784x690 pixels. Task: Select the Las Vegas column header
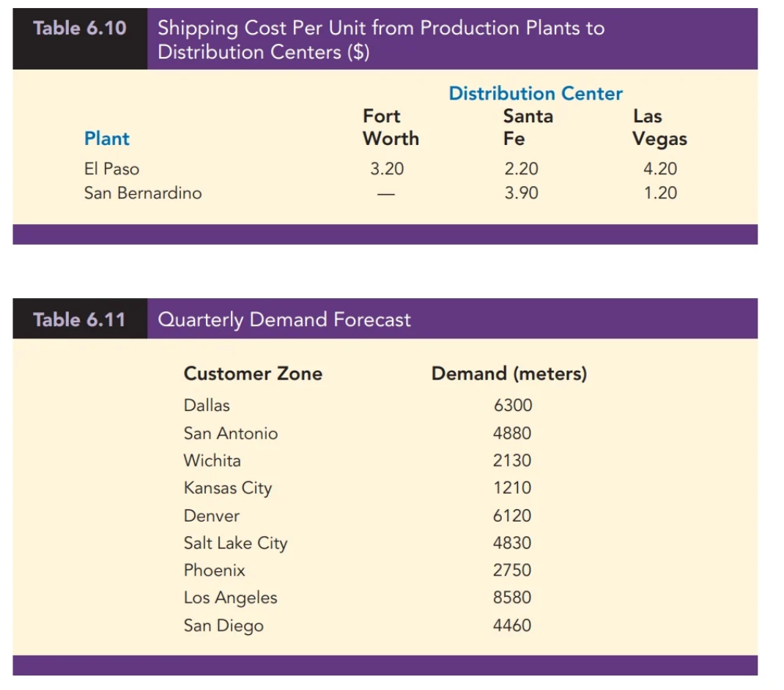click(659, 127)
